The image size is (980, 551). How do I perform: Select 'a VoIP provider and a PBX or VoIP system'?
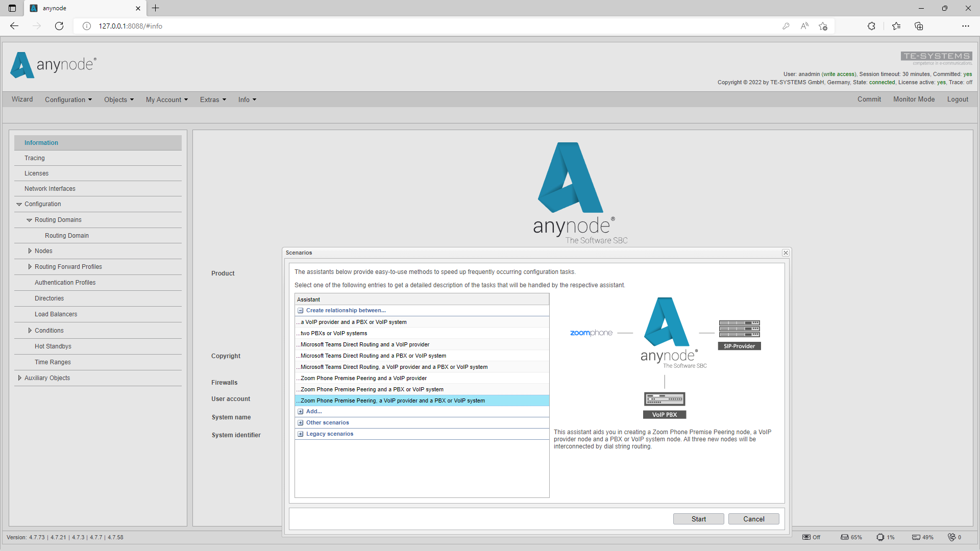coord(422,322)
